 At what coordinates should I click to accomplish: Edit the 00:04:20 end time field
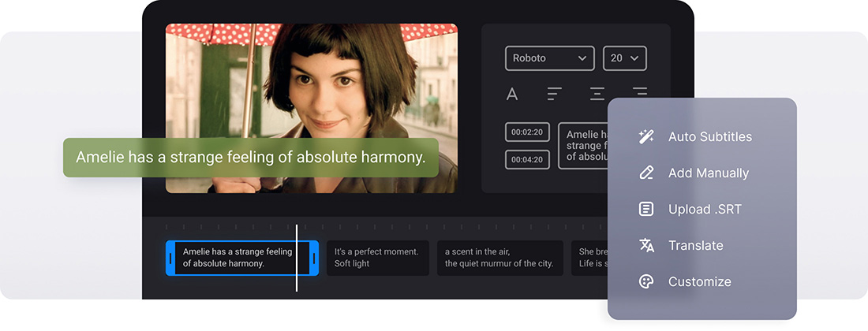(527, 160)
